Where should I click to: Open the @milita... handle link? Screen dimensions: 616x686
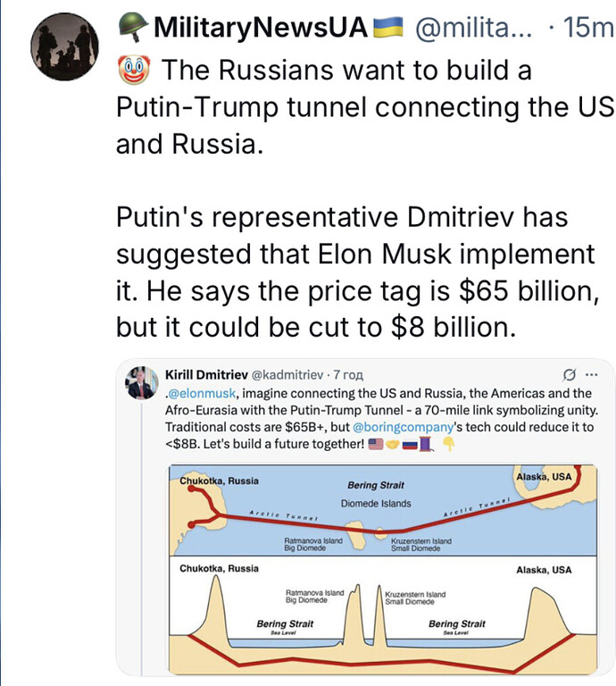tap(474, 29)
